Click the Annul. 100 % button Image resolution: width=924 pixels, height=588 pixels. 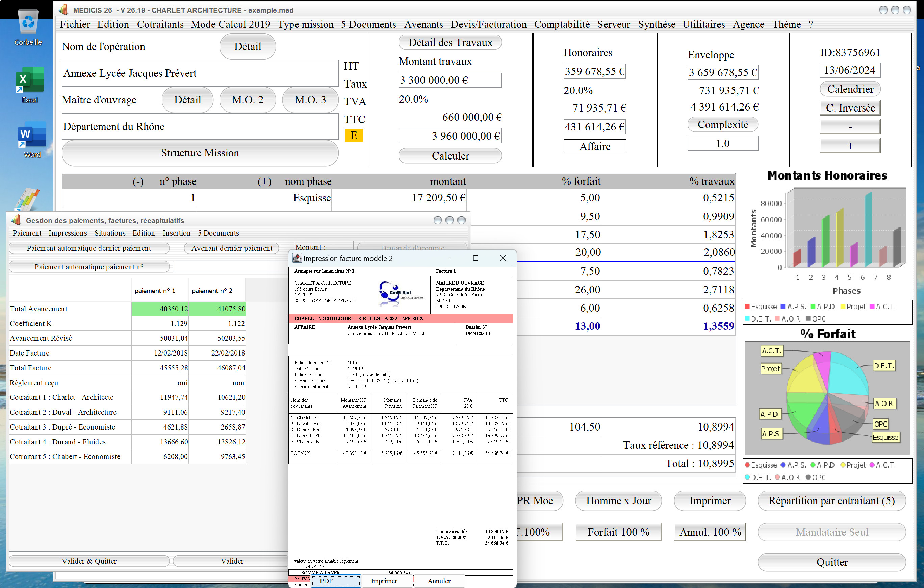[710, 532]
